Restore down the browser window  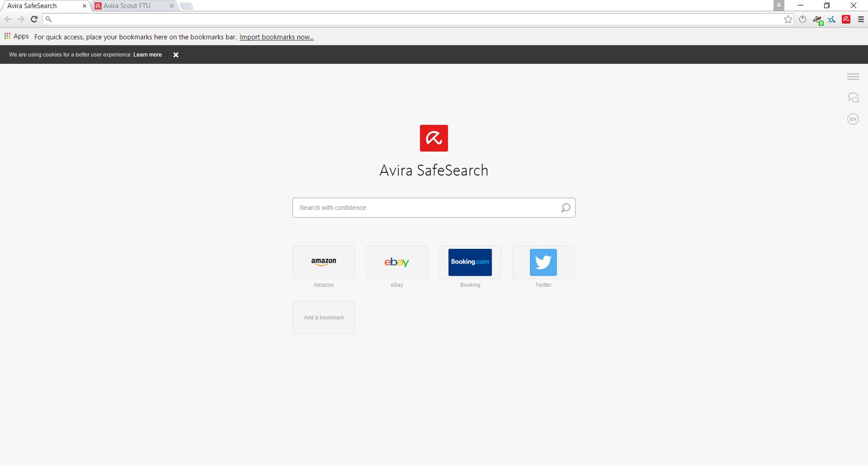[x=827, y=6]
